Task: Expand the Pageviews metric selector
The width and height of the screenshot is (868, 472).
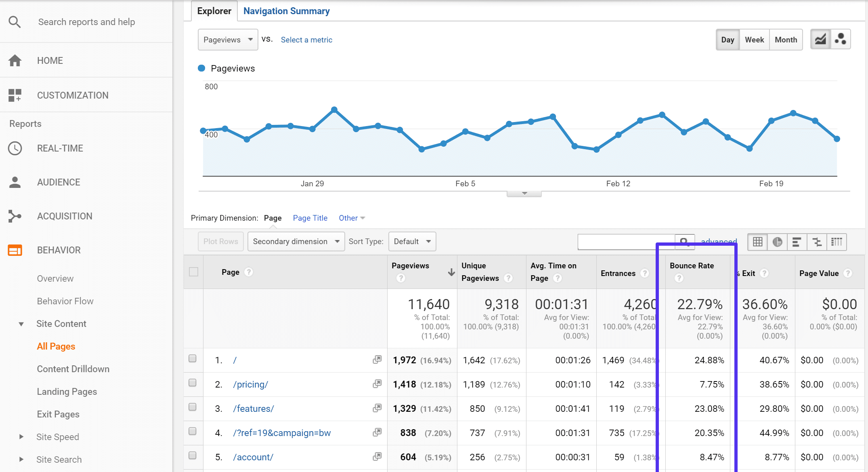Action: [227, 40]
